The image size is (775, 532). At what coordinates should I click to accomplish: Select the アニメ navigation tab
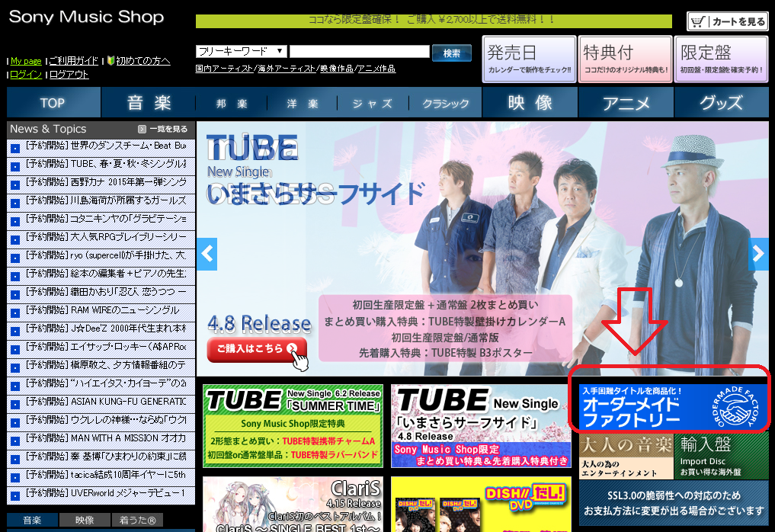click(x=626, y=103)
